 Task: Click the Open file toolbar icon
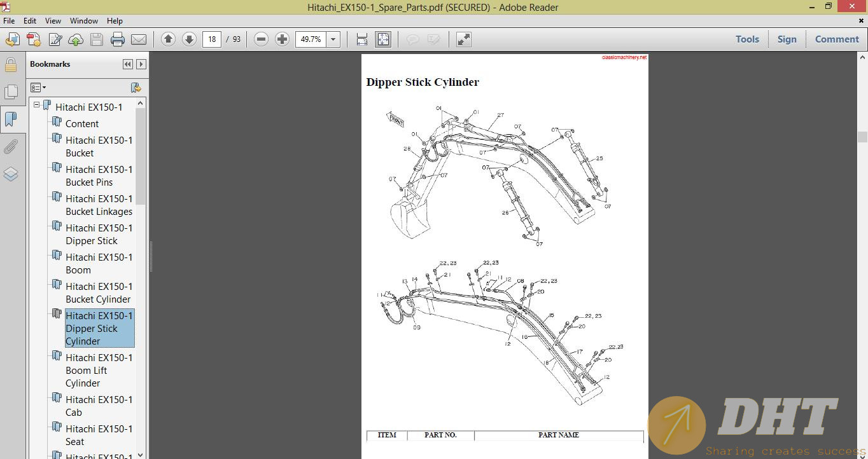(13, 39)
